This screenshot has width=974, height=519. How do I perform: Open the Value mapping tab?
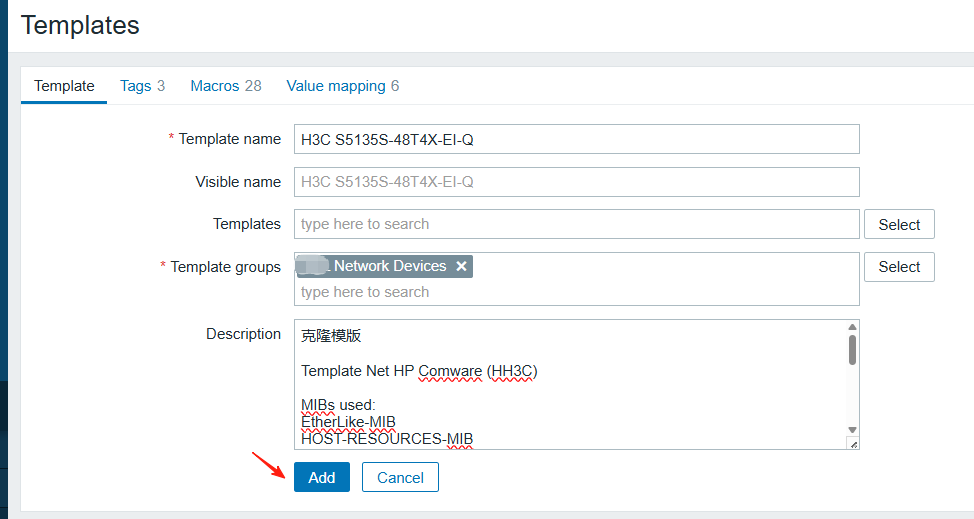click(342, 86)
